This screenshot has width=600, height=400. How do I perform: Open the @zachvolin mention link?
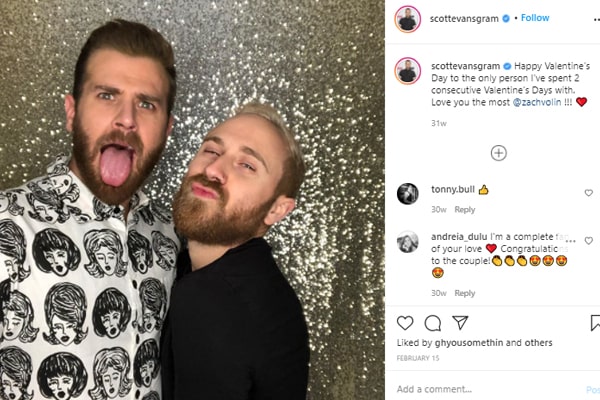click(x=537, y=102)
